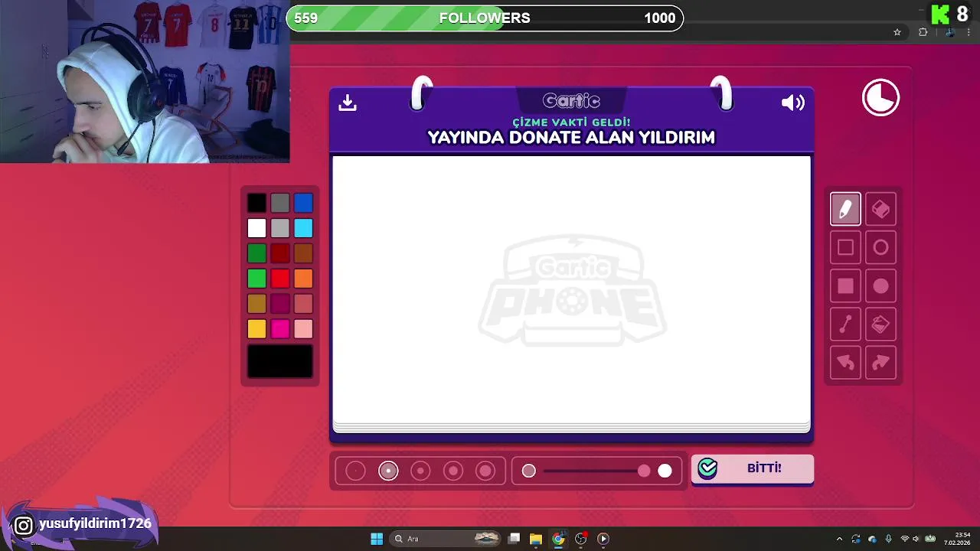Choose the second brush size

(388, 471)
